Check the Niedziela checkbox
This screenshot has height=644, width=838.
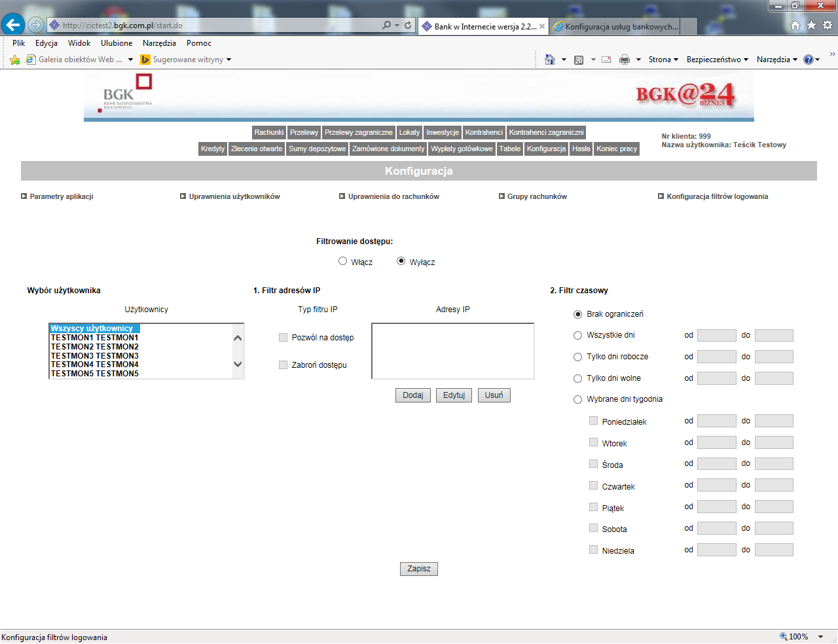point(593,550)
